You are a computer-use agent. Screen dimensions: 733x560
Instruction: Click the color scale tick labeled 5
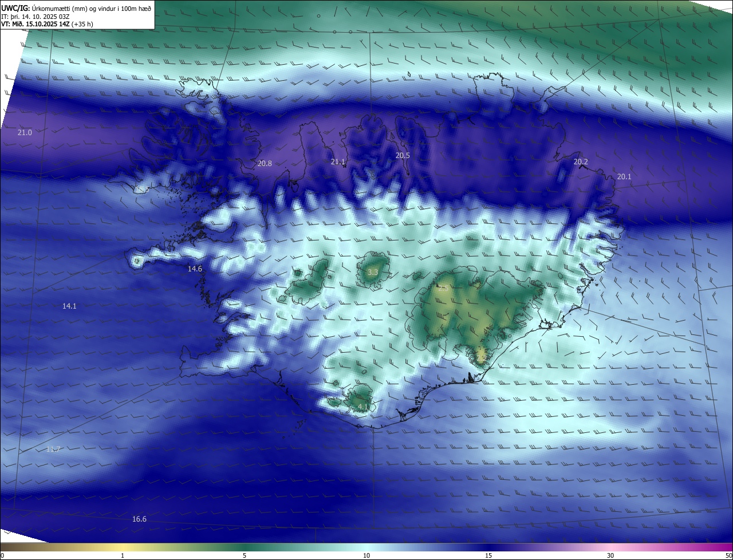245,555
